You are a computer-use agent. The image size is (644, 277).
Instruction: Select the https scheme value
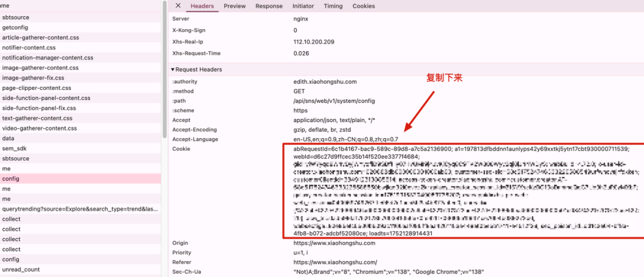point(300,110)
